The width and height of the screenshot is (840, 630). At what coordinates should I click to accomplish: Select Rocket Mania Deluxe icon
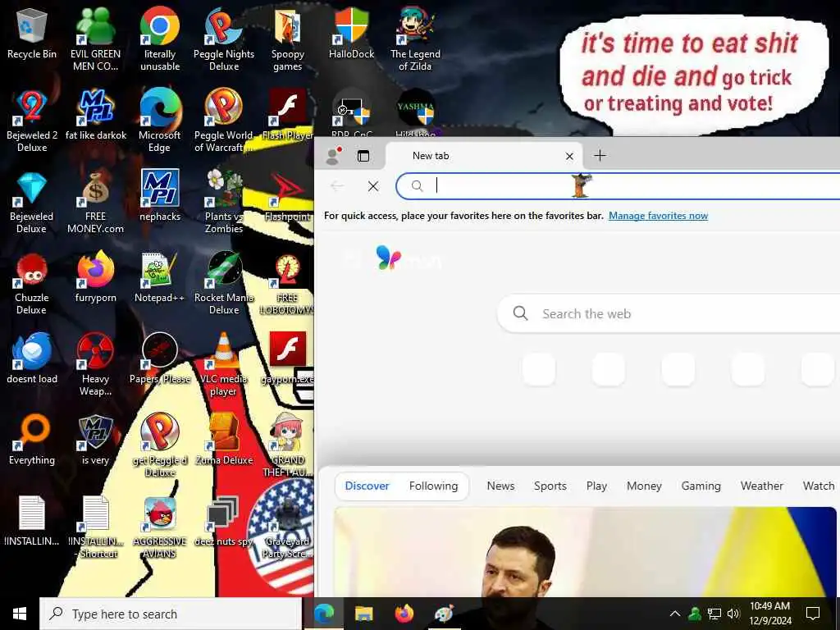click(224, 284)
